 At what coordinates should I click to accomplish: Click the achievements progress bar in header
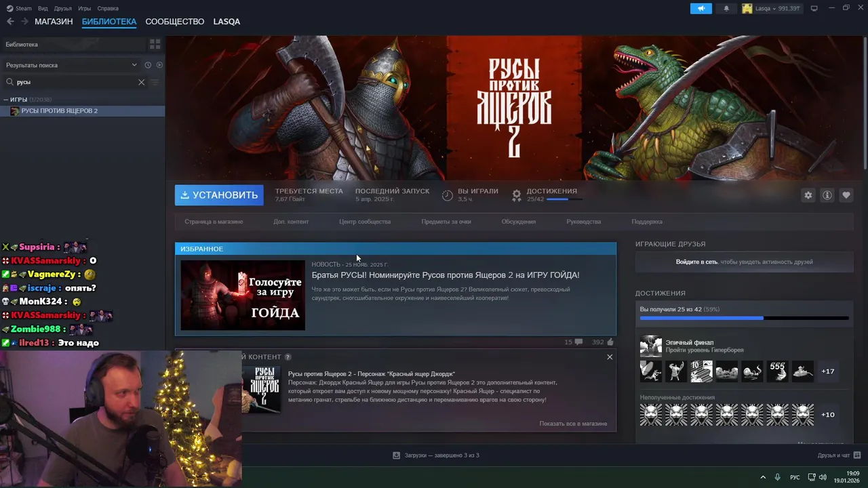tap(565, 199)
